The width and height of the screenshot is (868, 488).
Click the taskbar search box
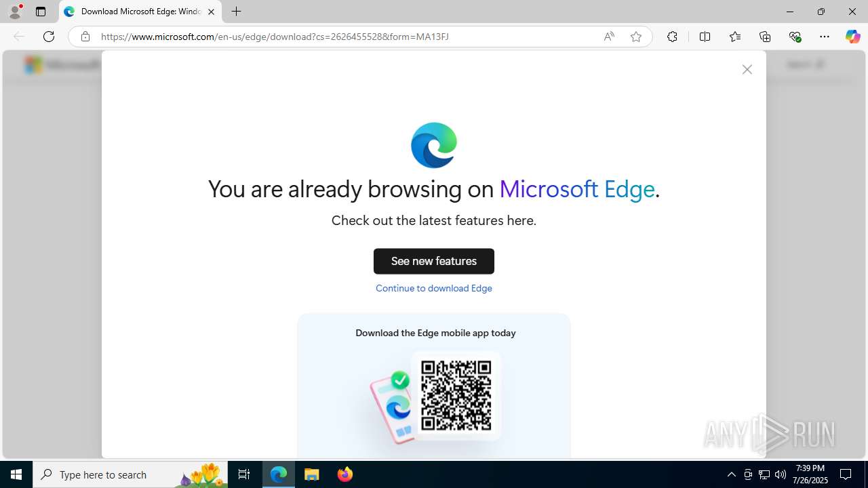(130, 474)
